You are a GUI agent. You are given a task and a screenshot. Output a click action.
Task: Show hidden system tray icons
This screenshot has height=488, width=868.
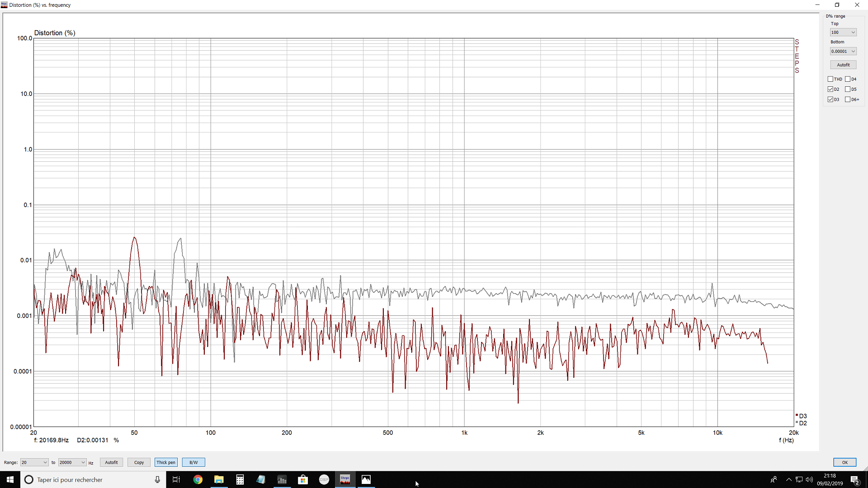pyautogui.click(x=789, y=479)
